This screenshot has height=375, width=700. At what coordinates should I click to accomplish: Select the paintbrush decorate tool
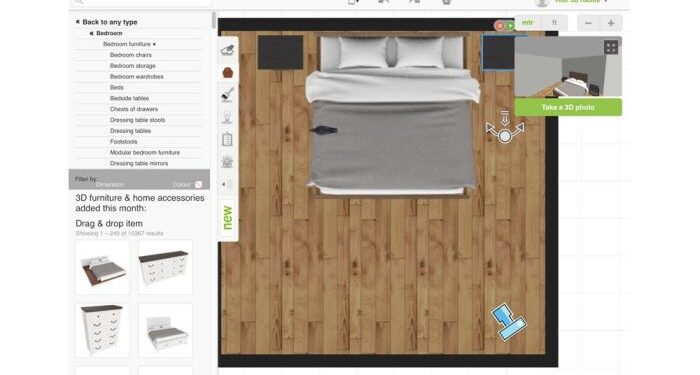(x=227, y=95)
